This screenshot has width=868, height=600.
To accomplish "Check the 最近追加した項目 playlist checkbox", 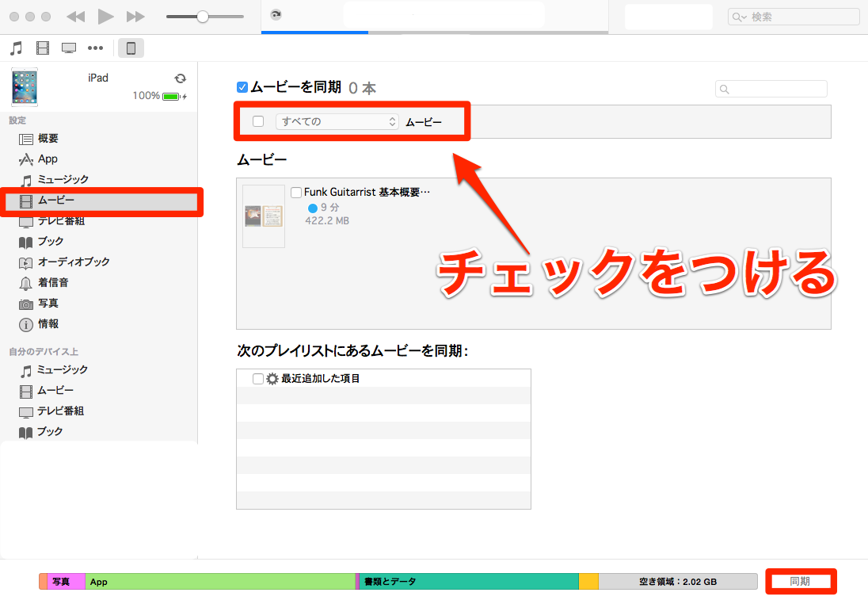I will (257, 378).
